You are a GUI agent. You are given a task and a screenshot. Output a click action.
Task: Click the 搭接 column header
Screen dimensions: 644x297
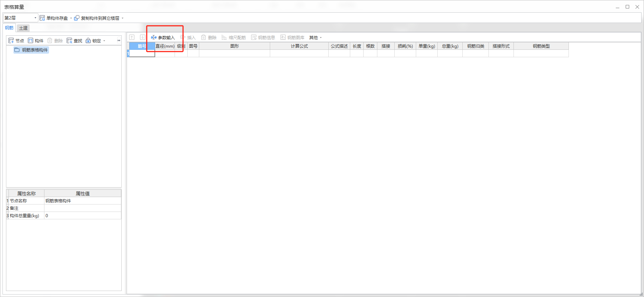pyautogui.click(x=386, y=46)
